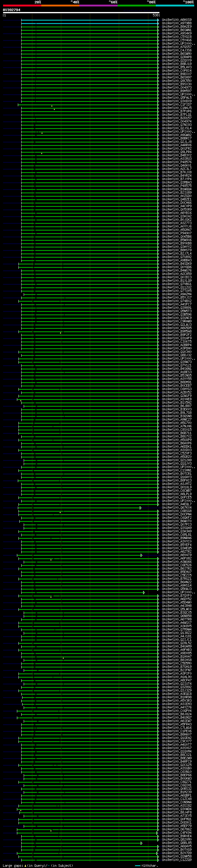Viewport: 197px width, 868px height.
Task: Select the UniRef100_B7FUP6 label
Action: pos(177,111)
